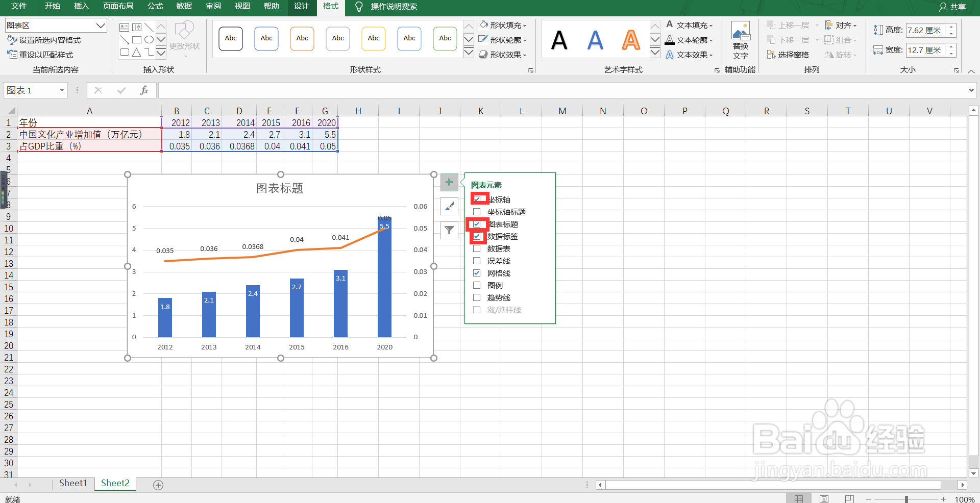
Task: Open the Chart Styles brush button
Action: click(449, 206)
